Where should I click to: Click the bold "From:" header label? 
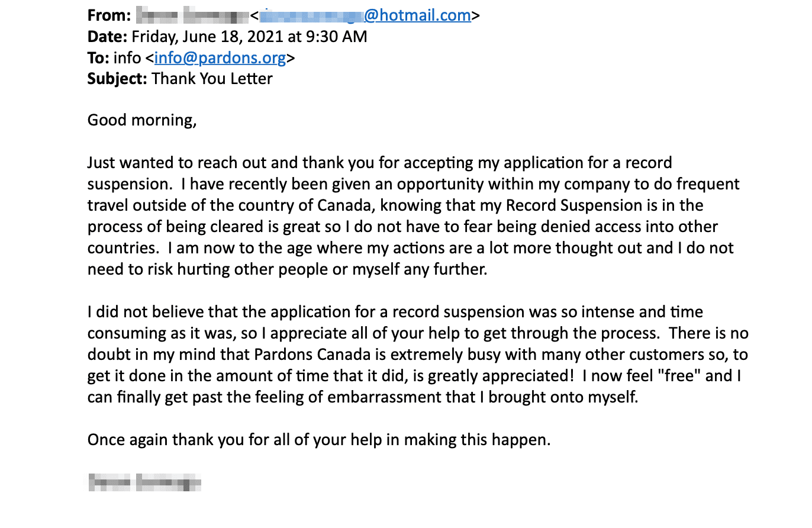109,15
